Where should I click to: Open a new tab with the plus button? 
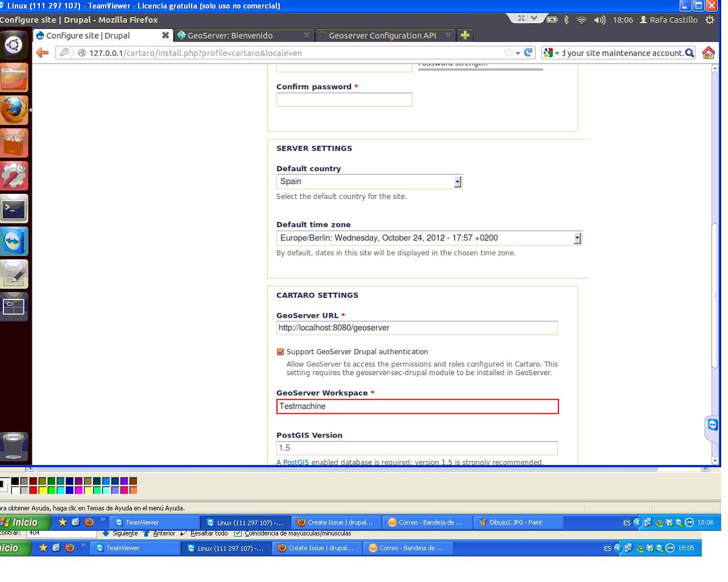(x=465, y=35)
